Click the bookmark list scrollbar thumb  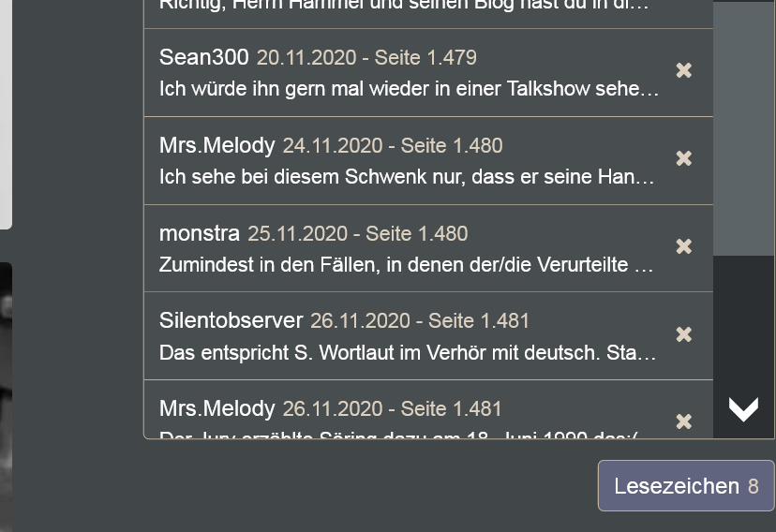(x=743, y=128)
